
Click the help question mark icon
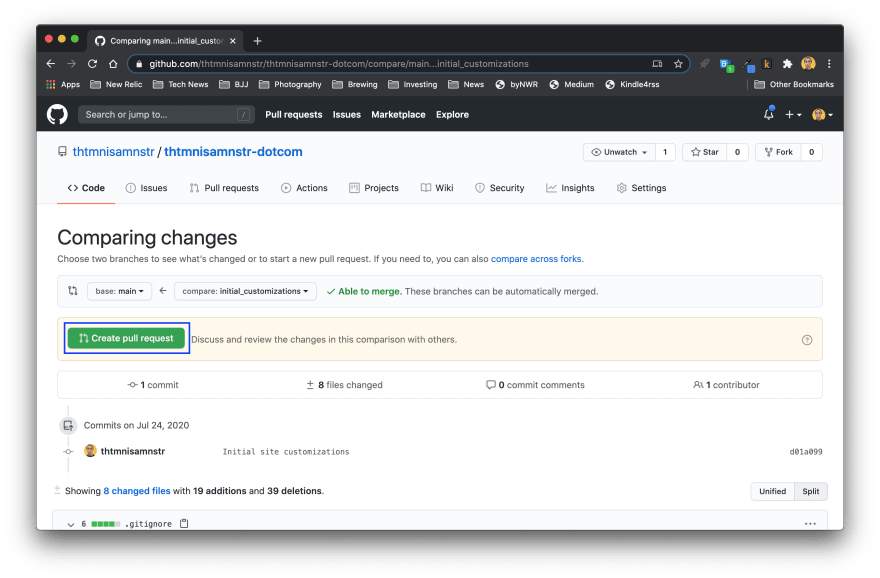click(x=807, y=340)
